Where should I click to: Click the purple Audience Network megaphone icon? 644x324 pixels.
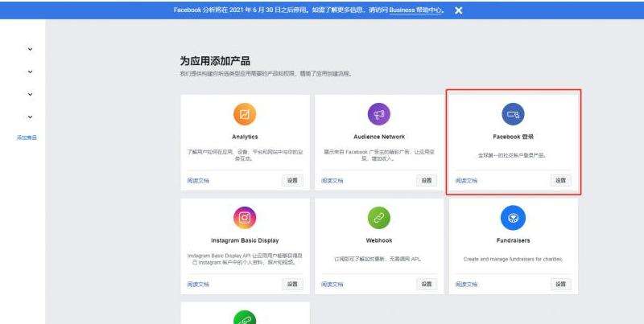pyautogui.click(x=378, y=114)
